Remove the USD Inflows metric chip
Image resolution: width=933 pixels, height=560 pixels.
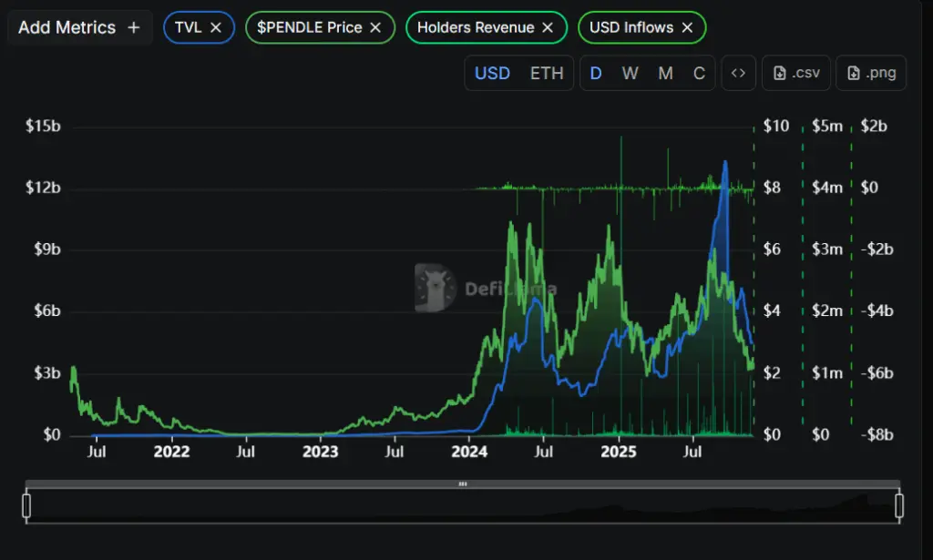coord(688,27)
